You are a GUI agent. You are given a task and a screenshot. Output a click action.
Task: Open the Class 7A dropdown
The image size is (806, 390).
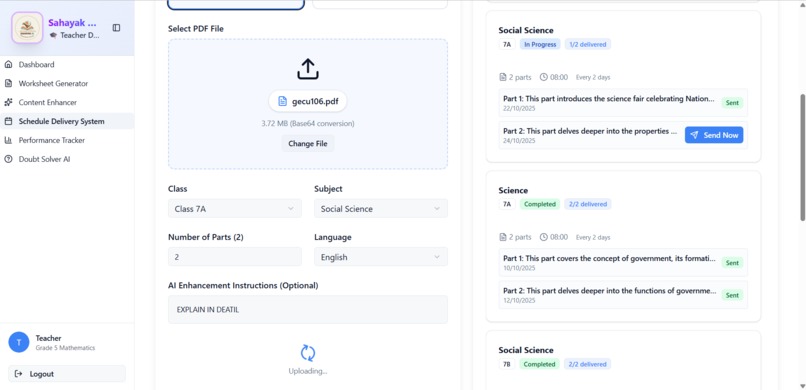(x=235, y=209)
